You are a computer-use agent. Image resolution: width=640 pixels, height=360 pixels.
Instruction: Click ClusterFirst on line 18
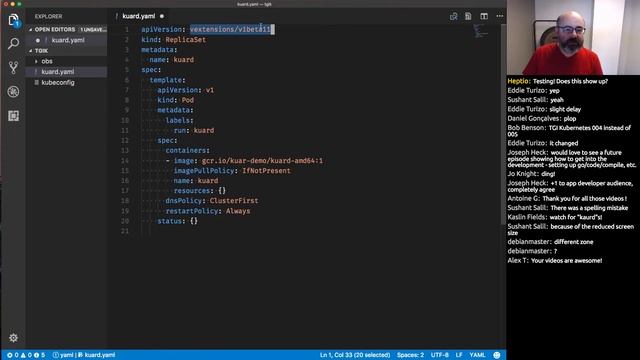pyautogui.click(x=234, y=201)
